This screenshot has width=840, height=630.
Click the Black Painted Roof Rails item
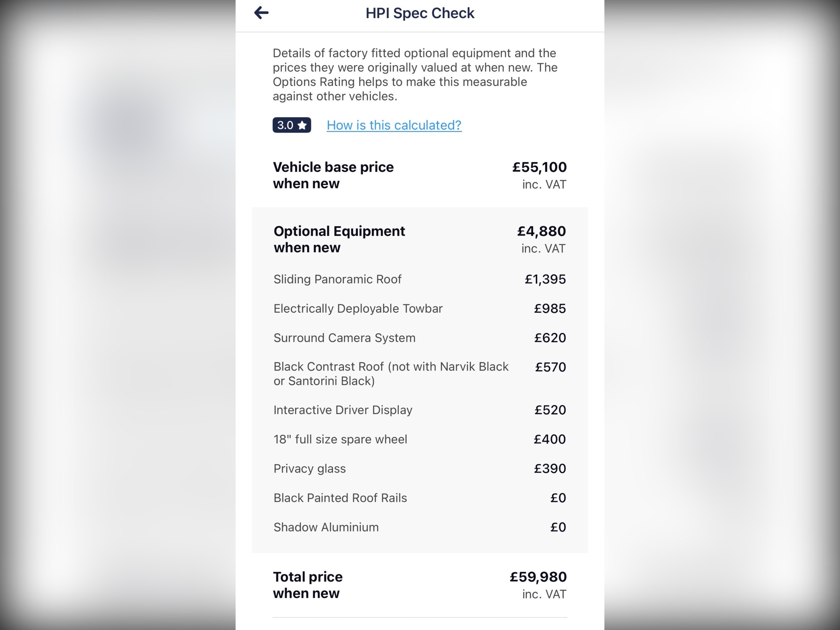pos(340,497)
